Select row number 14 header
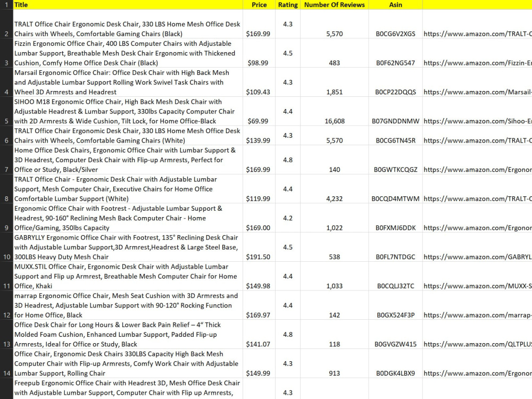The width and height of the screenshot is (532, 399). pos(6,363)
